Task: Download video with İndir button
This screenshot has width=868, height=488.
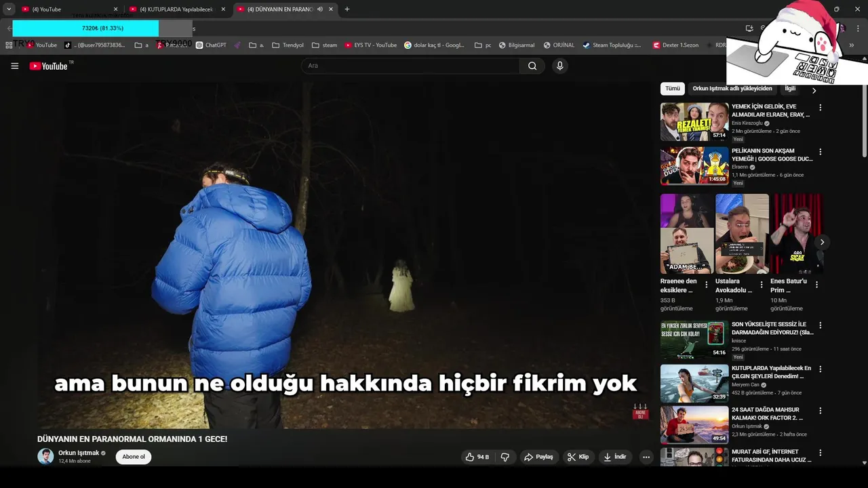Action: (615, 457)
